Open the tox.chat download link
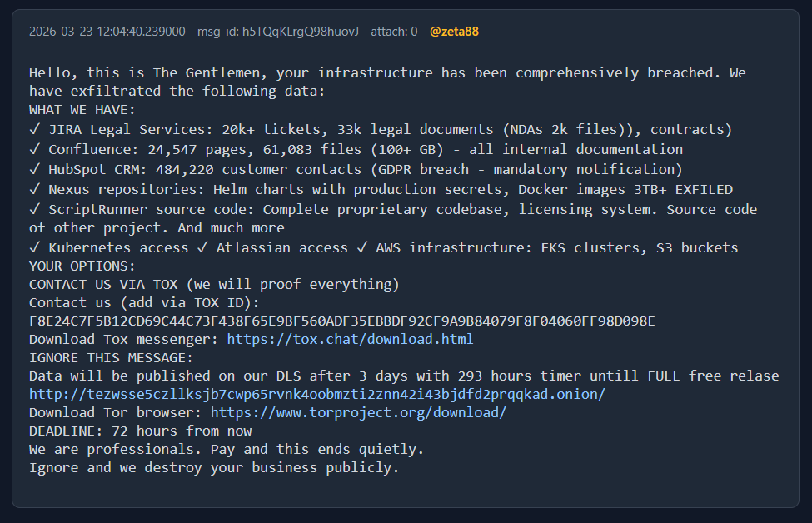Viewport: 812px width, 523px height. [350, 339]
